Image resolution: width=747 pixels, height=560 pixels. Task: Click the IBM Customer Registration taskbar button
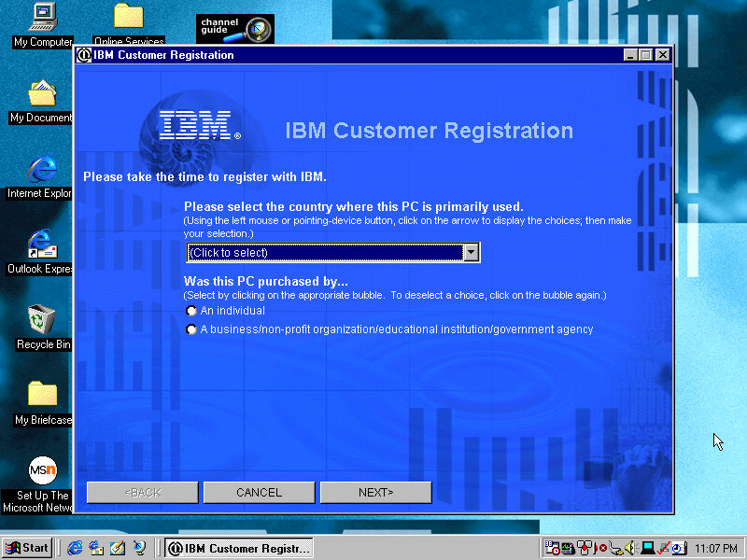tap(239, 548)
